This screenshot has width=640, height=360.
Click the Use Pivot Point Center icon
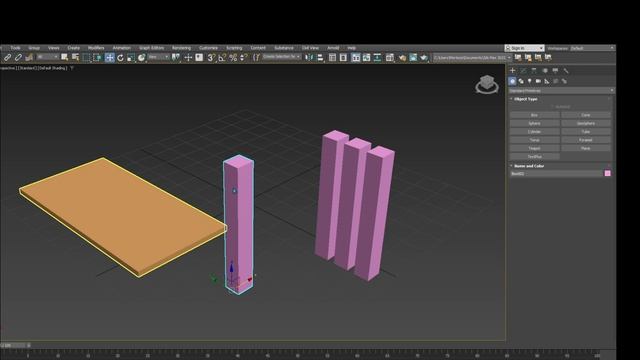[x=176, y=58]
